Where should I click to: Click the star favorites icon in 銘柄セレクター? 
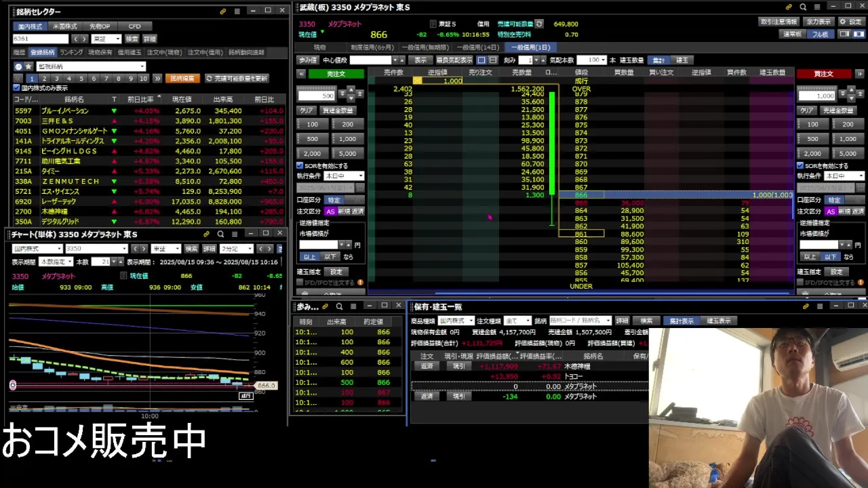click(28, 66)
